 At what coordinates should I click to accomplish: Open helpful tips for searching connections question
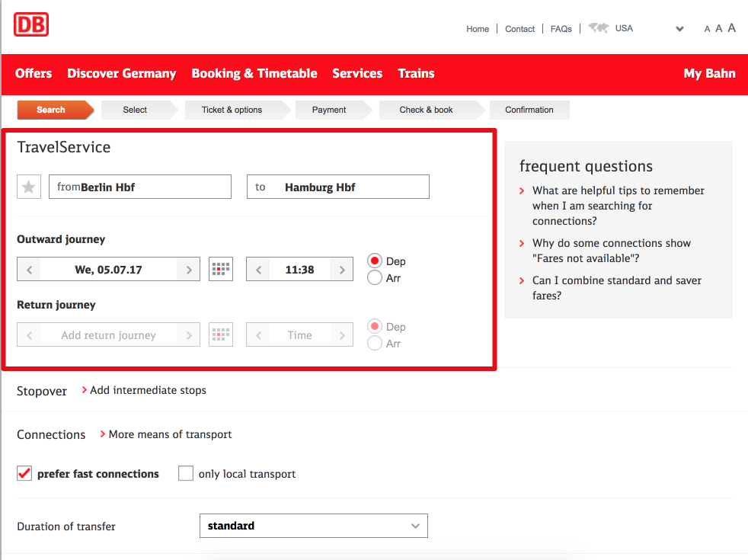(619, 206)
